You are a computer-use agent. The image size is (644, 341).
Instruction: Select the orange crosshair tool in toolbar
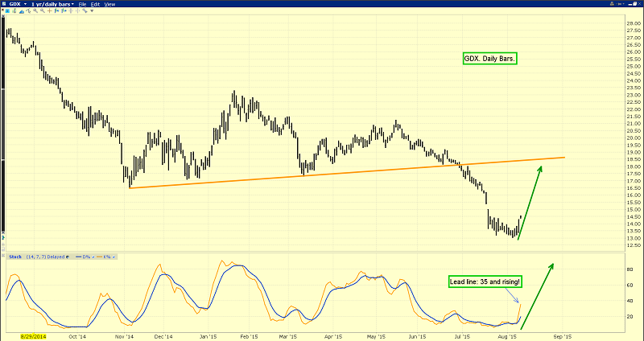49,10
